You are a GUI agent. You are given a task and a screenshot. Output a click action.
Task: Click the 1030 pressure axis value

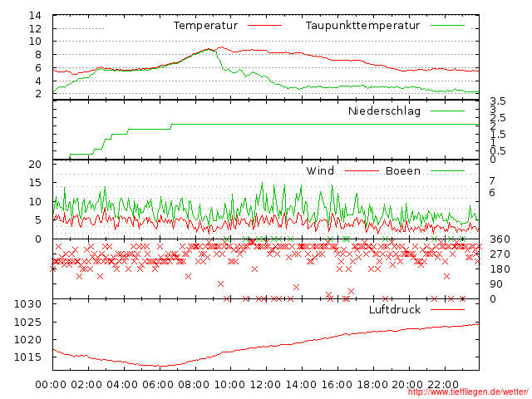click(x=27, y=304)
